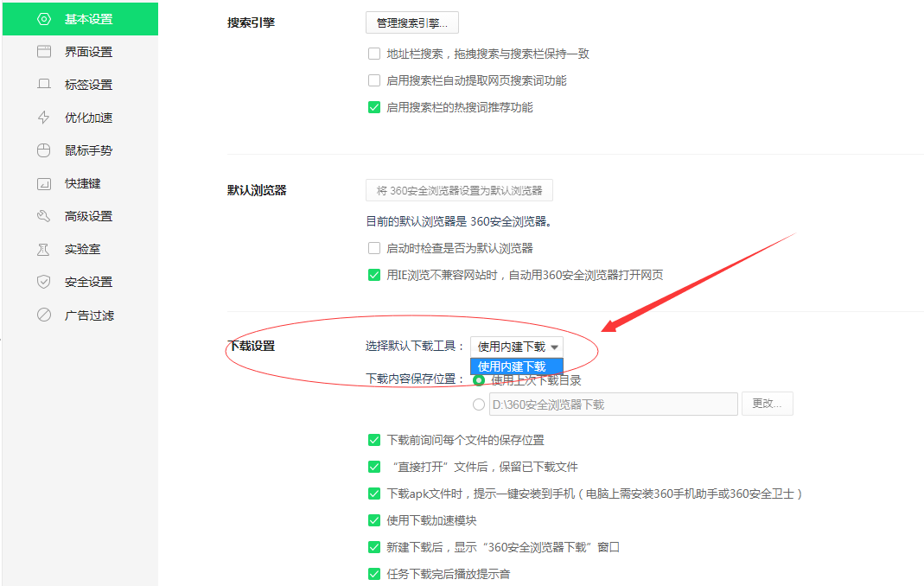The height and width of the screenshot is (586, 924).
Task: Open 优化加速 settings via its lightning icon
Action: pyautogui.click(x=43, y=117)
